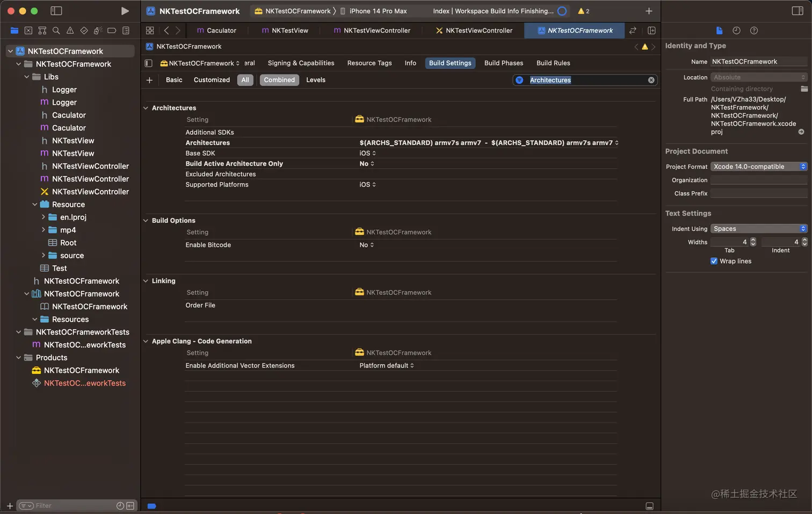Click the Architectures search field
The image size is (812, 514).
[x=585, y=80]
